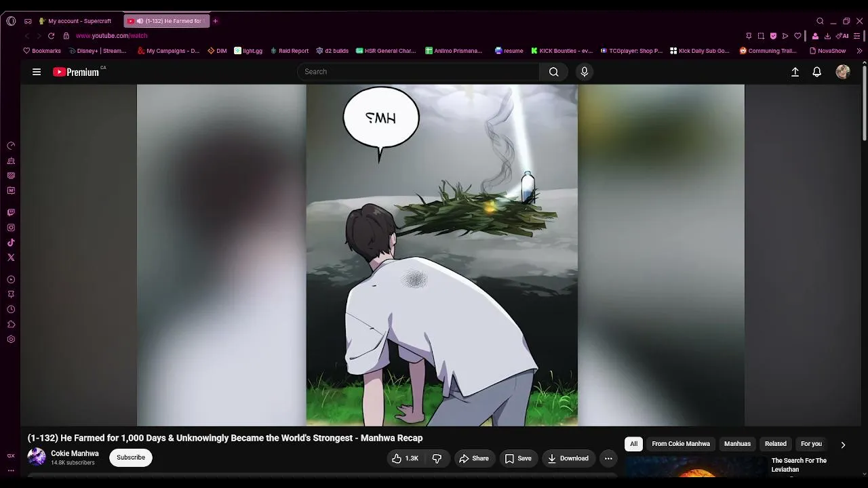Open more actions ellipsis under video
The width and height of the screenshot is (868, 488).
tap(608, 459)
